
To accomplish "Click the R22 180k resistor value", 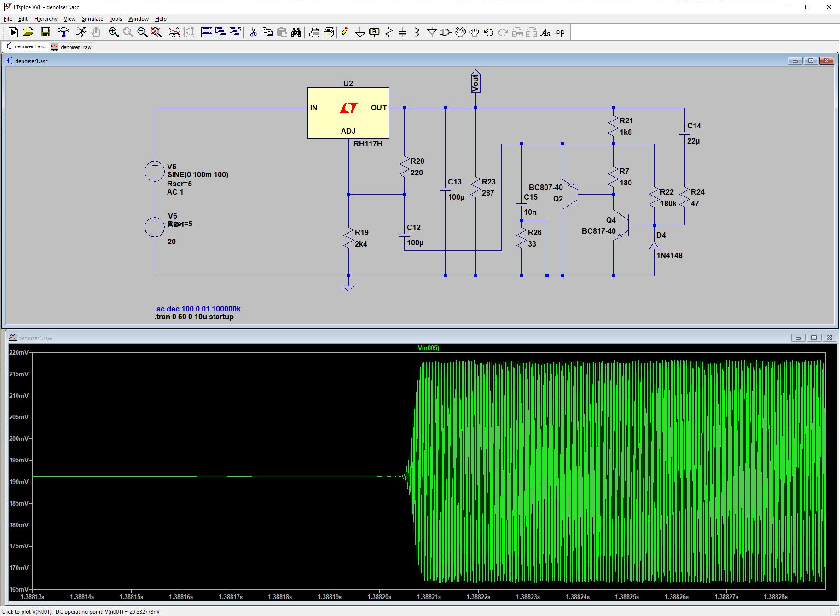I will coord(668,203).
